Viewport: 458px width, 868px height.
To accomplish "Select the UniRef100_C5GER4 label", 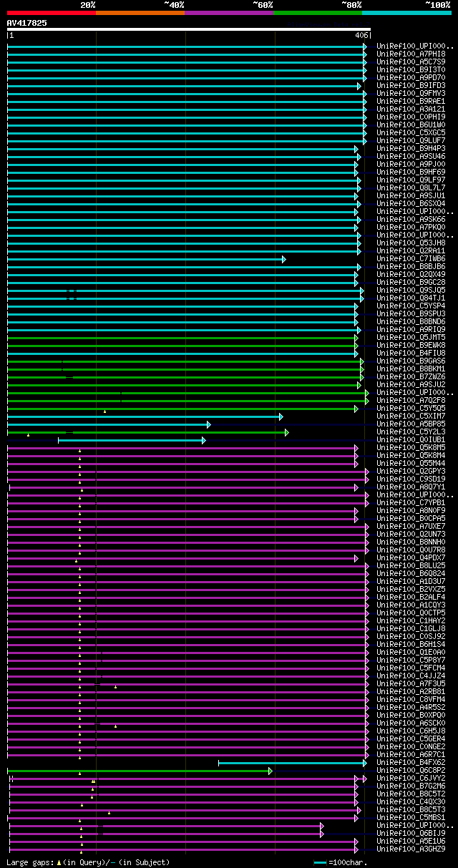I will pyautogui.click(x=411, y=738).
